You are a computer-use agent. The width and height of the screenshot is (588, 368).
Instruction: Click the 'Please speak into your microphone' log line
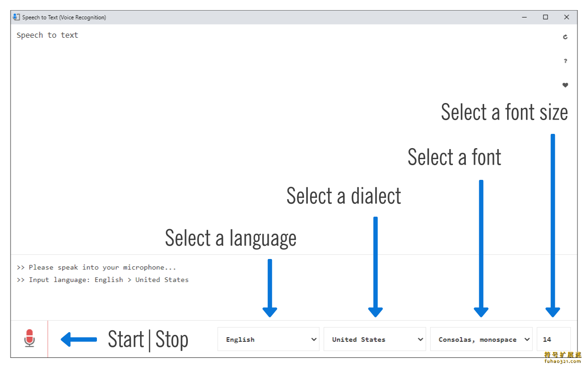96,267
